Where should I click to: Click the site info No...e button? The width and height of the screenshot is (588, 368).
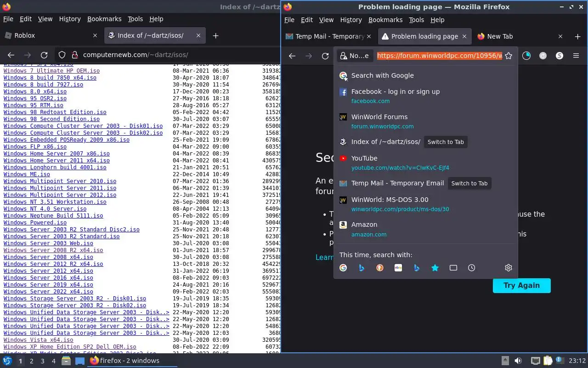(355, 56)
